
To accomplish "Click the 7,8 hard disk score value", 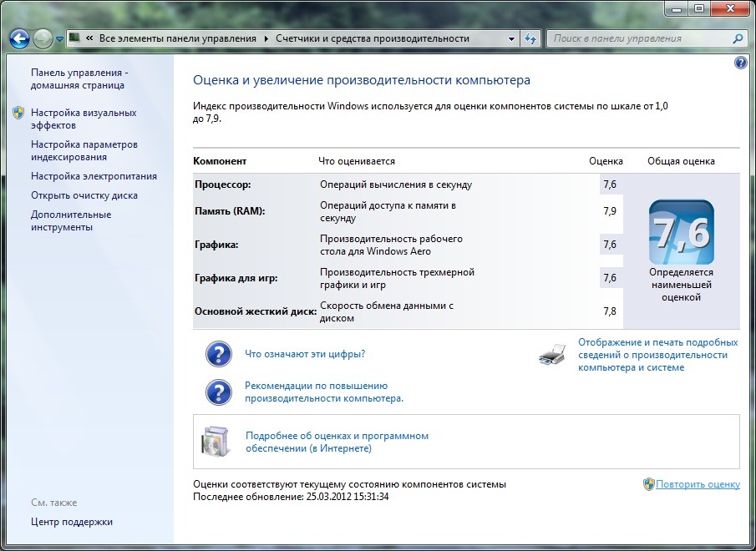I will tap(610, 311).
